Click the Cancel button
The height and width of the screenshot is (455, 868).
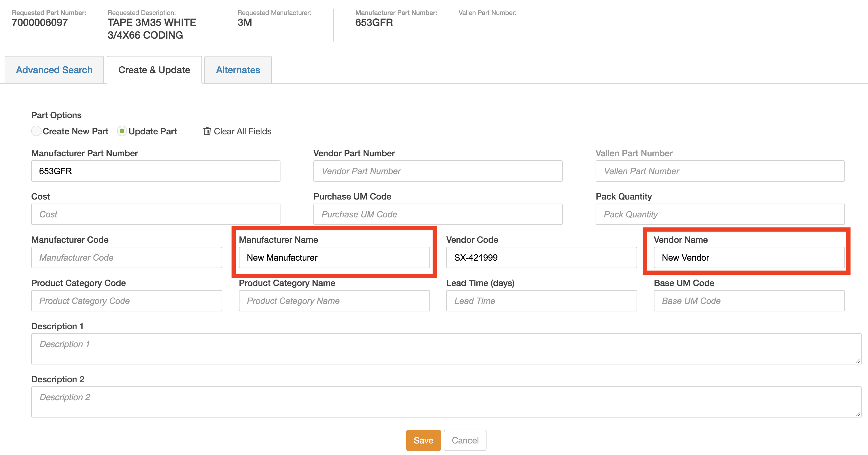[x=465, y=440]
